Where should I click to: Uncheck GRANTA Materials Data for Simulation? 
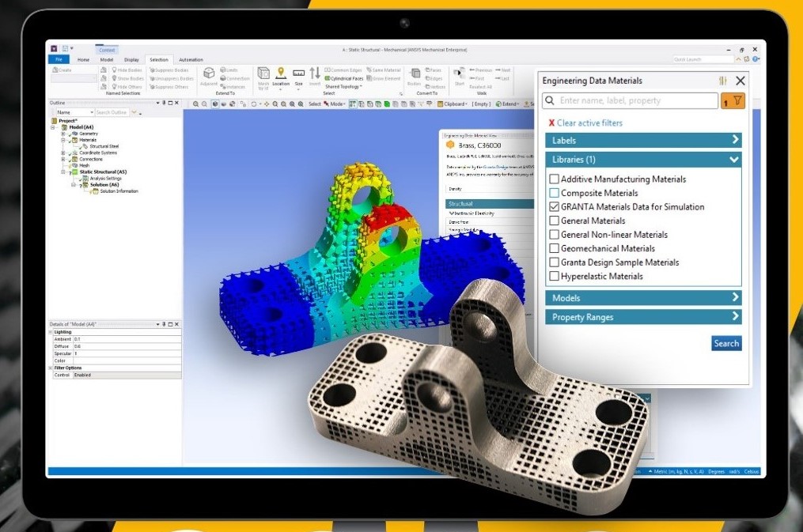(x=554, y=206)
